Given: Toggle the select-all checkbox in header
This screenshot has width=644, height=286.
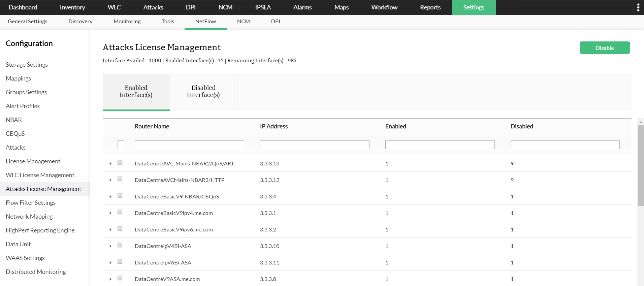Looking at the screenshot, I should pos(121,145).
